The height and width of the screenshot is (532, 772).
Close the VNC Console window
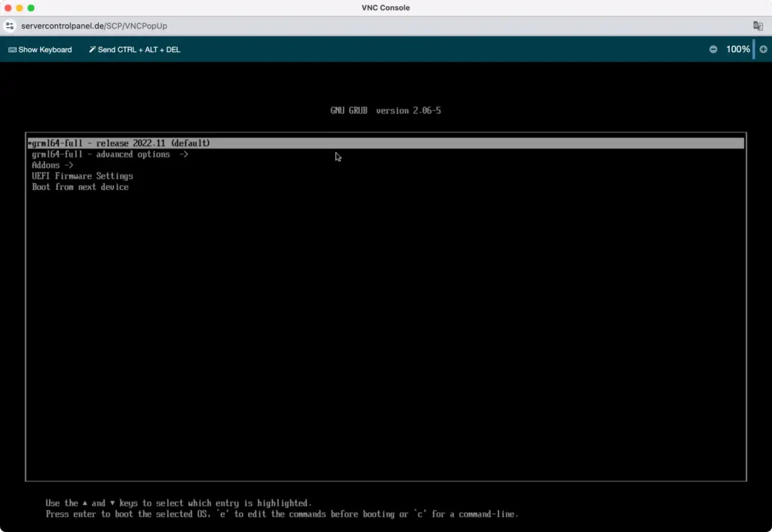pos(8,8)
